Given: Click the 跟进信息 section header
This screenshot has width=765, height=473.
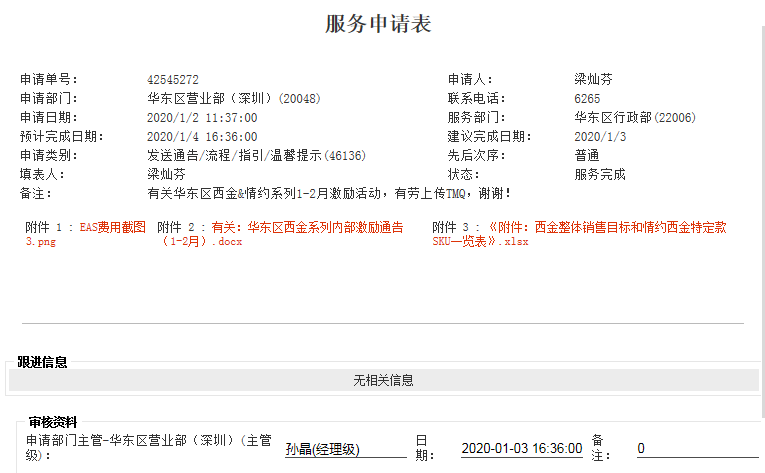Looking at the screenshot, I should coord(42,362).
